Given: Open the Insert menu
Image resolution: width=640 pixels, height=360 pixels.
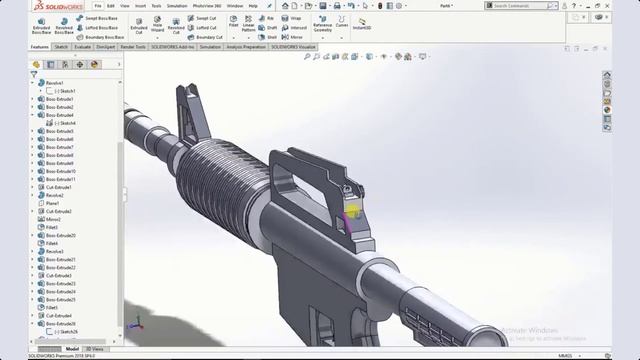Looking at the screenshot, I should pyautogui.click(x=140, y=6).
